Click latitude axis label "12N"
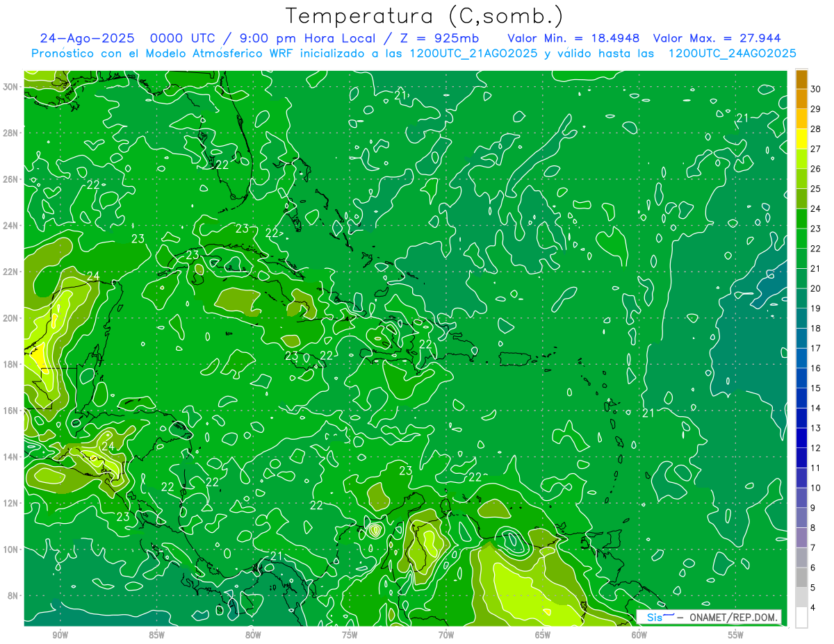 pos(10,503)
